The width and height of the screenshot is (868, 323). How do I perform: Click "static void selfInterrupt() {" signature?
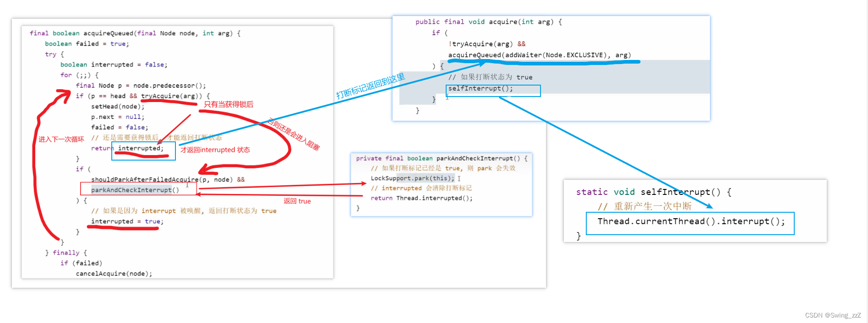pos(654,192)
